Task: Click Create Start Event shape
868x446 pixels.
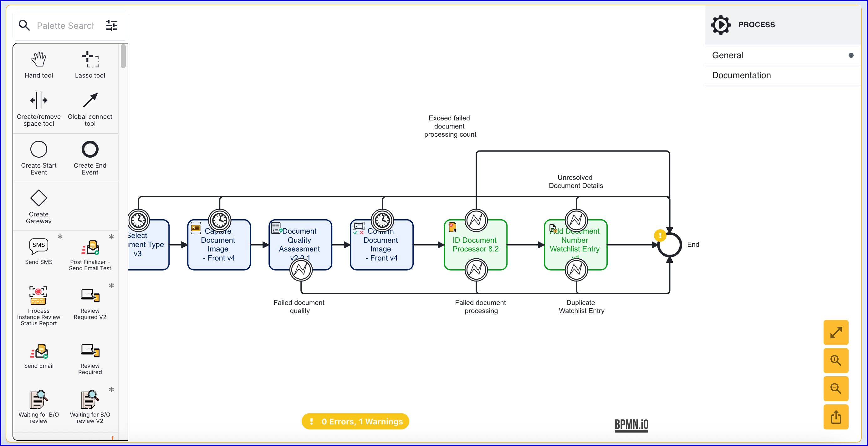Action: pos(38,149)
